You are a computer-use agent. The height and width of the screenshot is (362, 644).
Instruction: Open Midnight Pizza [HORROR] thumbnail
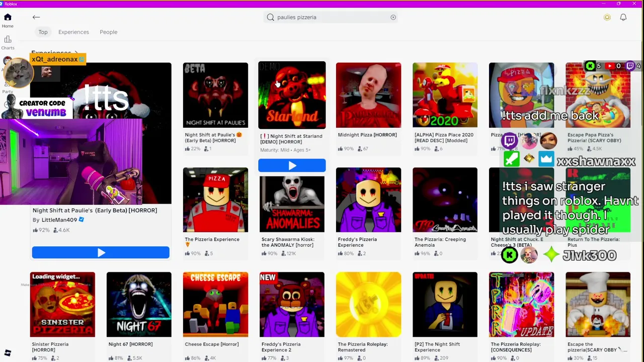point(368,95)
